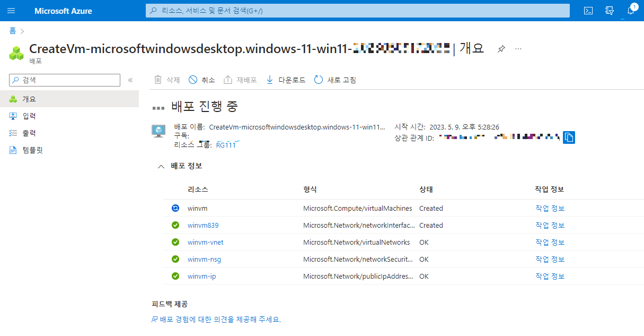
Task: Click the 리소스 column header
Action: [x=198, y=189]
